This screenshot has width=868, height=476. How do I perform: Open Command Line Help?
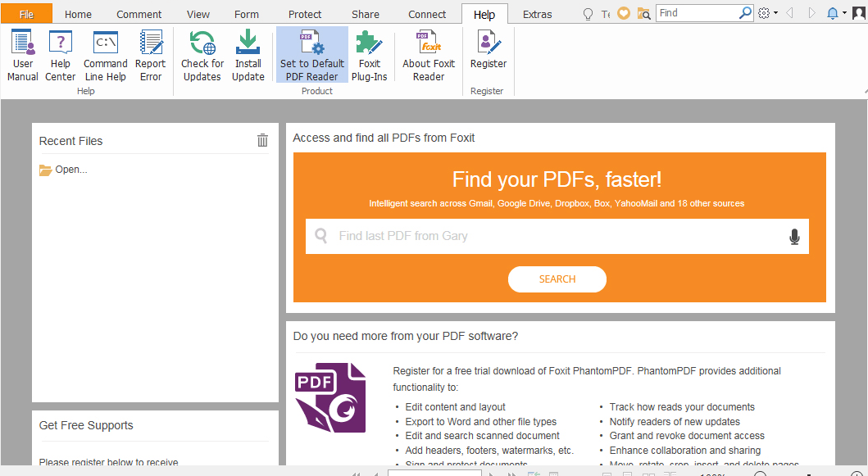[x=106, y=55]
